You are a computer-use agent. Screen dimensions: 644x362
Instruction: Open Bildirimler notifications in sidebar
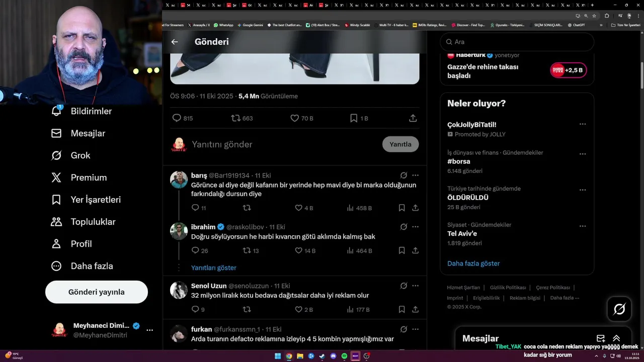pyautogui.click(x=82, y=111)
